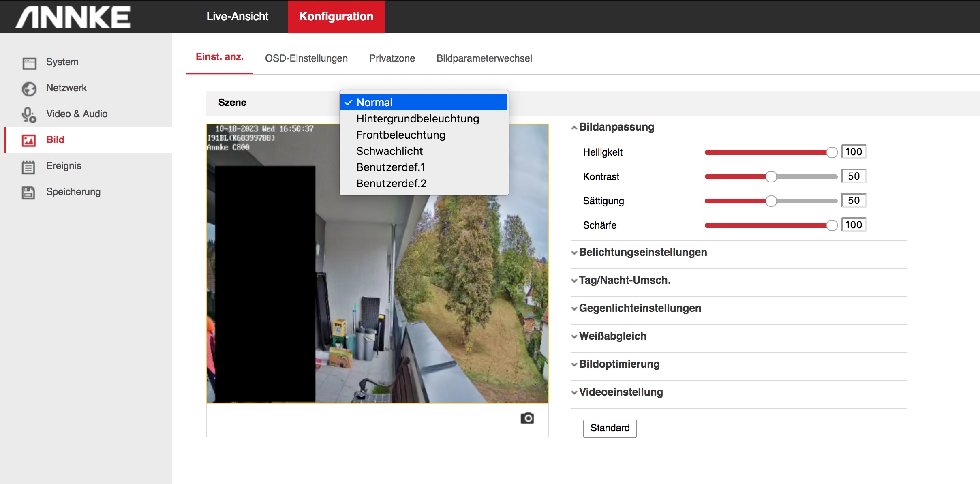Screen dimensions: 980x484
Task: Click the System sidebar icon
Action: point(29,63)
